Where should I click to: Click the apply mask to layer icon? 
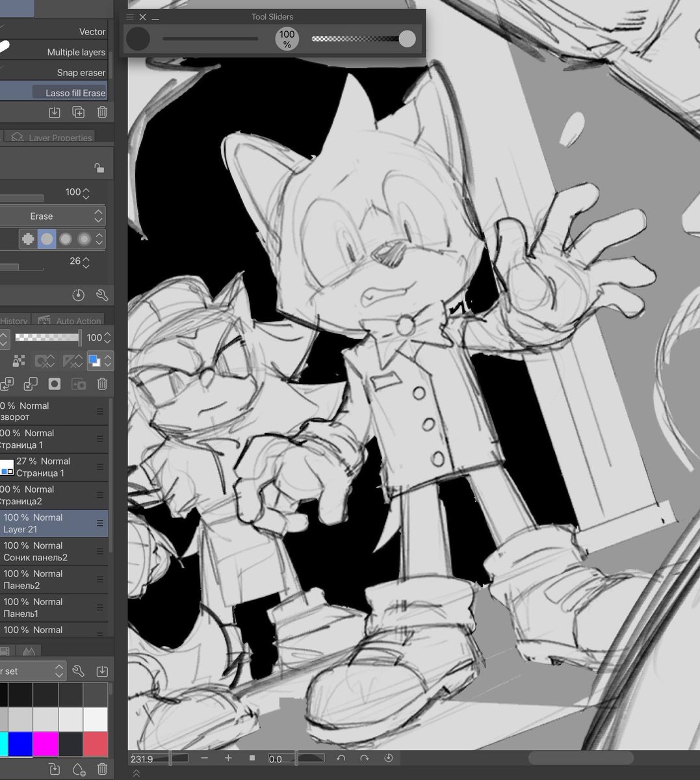78,384
